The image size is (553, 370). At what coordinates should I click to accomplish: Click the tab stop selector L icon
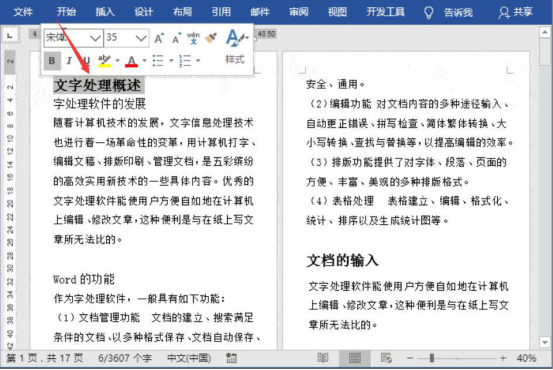(10, 35)
